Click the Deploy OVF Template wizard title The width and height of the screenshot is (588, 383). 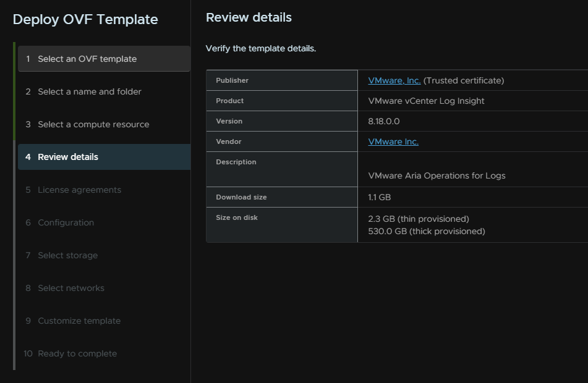pyautogui.click(x=85, y=20)
